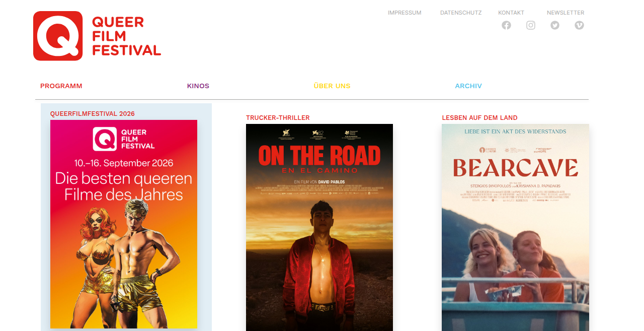This screenshot has height=331, width=644.
Task: Open the ARCHIV menu
Action: click(468, 86)
